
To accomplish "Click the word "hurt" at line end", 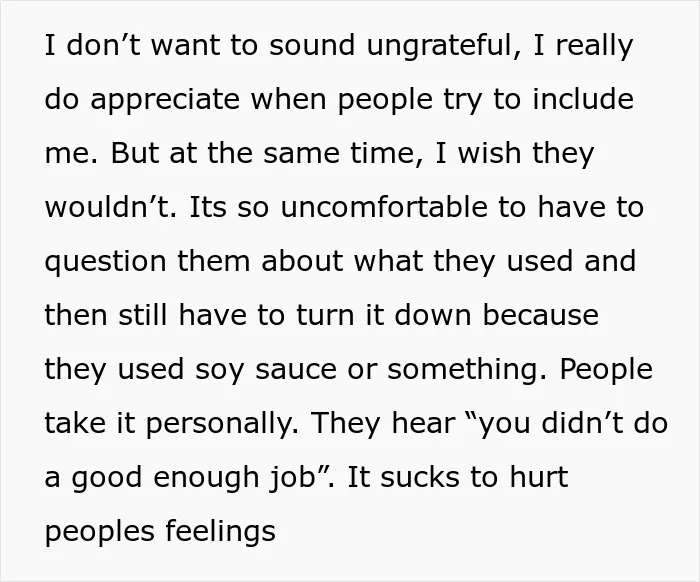I will (x=538, y=477).
